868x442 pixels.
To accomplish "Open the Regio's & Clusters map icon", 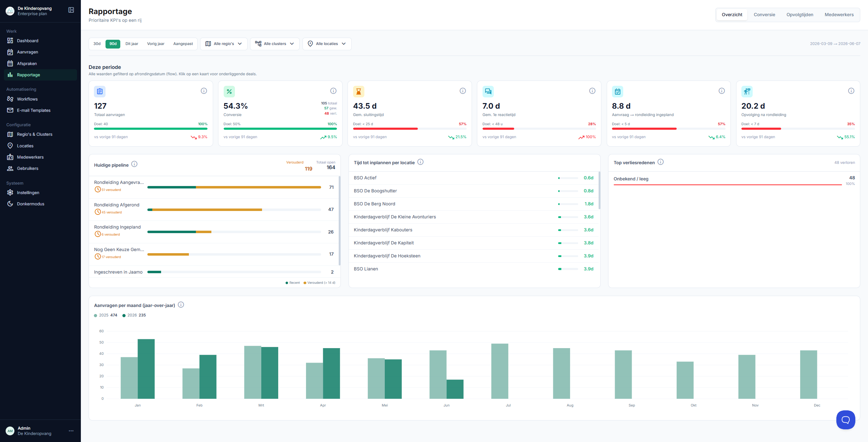I will coord(10,134).
